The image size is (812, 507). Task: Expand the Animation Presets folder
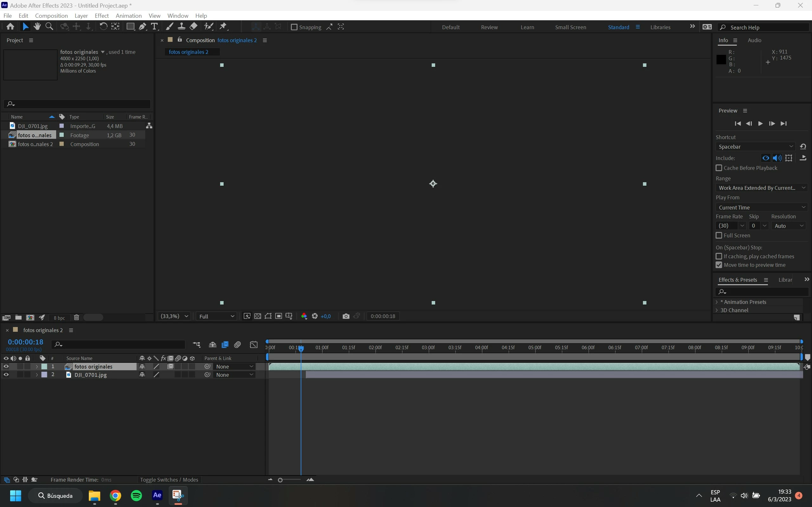[717, 302]
